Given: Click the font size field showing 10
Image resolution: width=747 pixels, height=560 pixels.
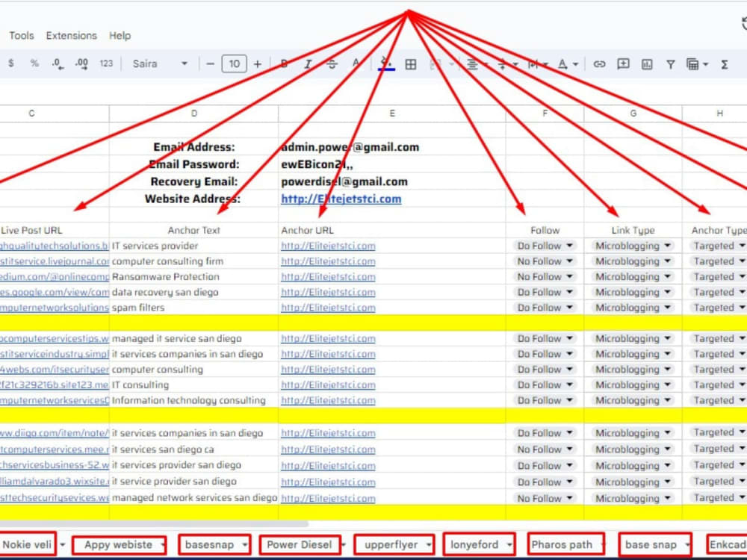Looking at the screenshot, I should click(234, 63).
